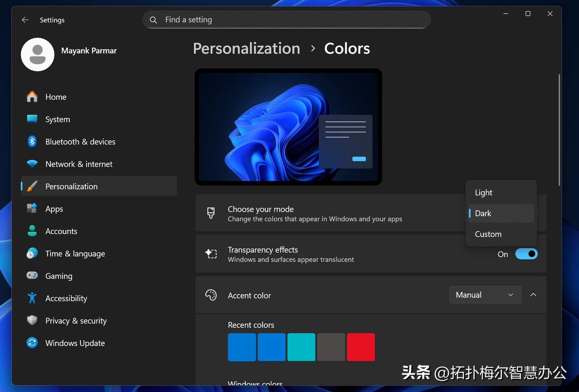Click the Personalization breadcrumb link
Viewport: 579px width, 392px height.
(x=246, y=49)
